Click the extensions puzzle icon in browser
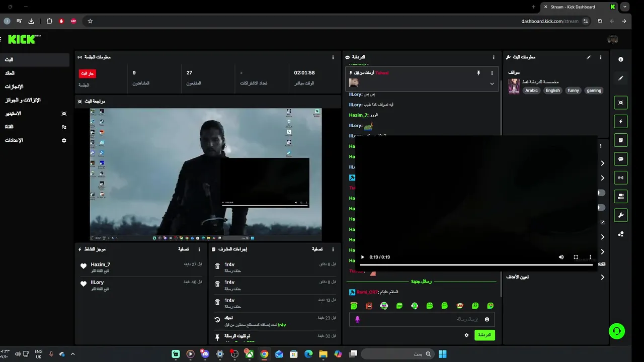Image resolution: width=644 pixels, height=362 pixels. point(49,21)
